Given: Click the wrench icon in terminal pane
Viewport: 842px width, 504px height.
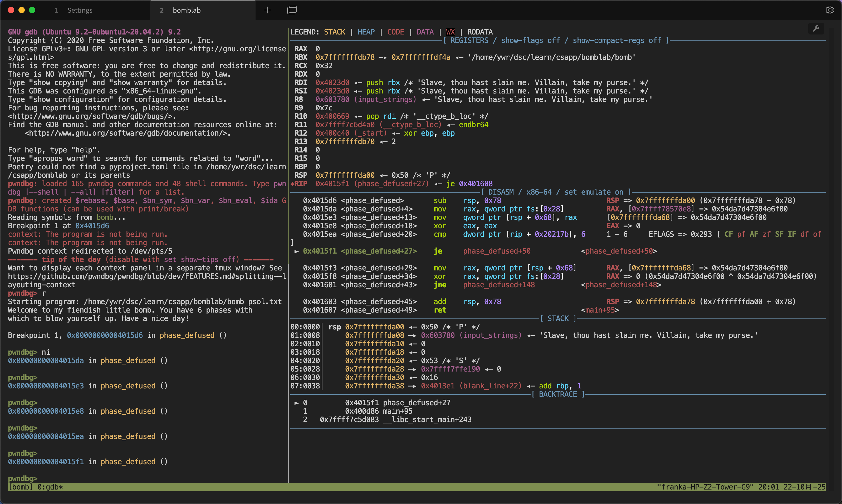Looking at the screenshot, I should point(816,28).
